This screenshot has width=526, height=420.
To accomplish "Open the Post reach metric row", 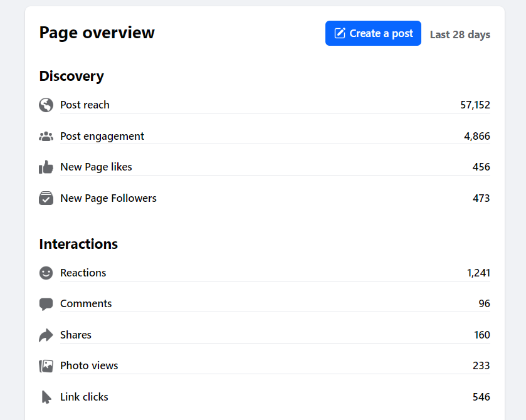I will [85, 105].
